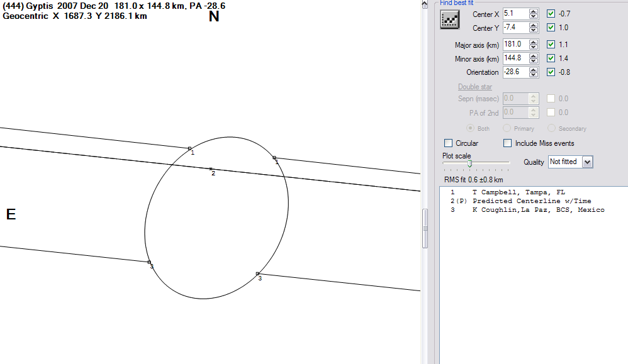
Task: Click the Double star link label
Action: 475,87
